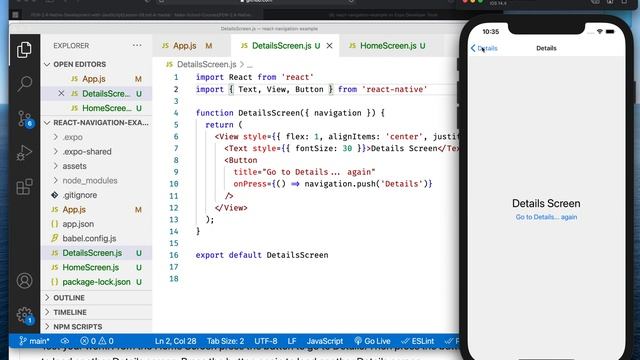Tap the back chevron in the phone simulator
The width and height of the screenshot is (640, 360).
click(473, 48)
